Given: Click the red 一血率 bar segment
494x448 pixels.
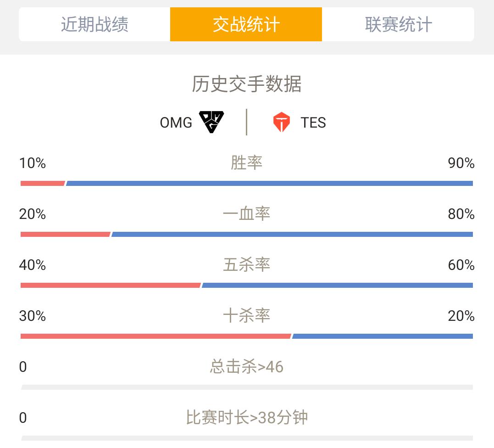Looking at the screenshot, I should (66, 234).
